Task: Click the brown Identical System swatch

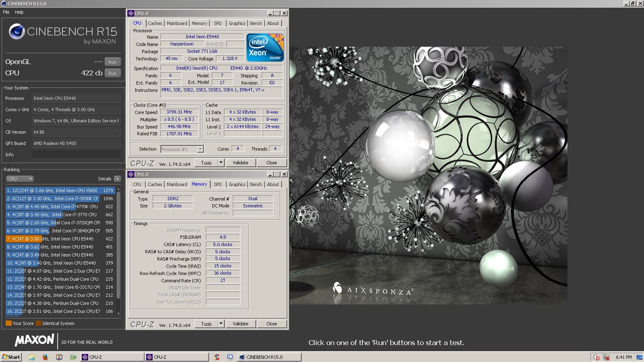Action: [x=38, y=323]
